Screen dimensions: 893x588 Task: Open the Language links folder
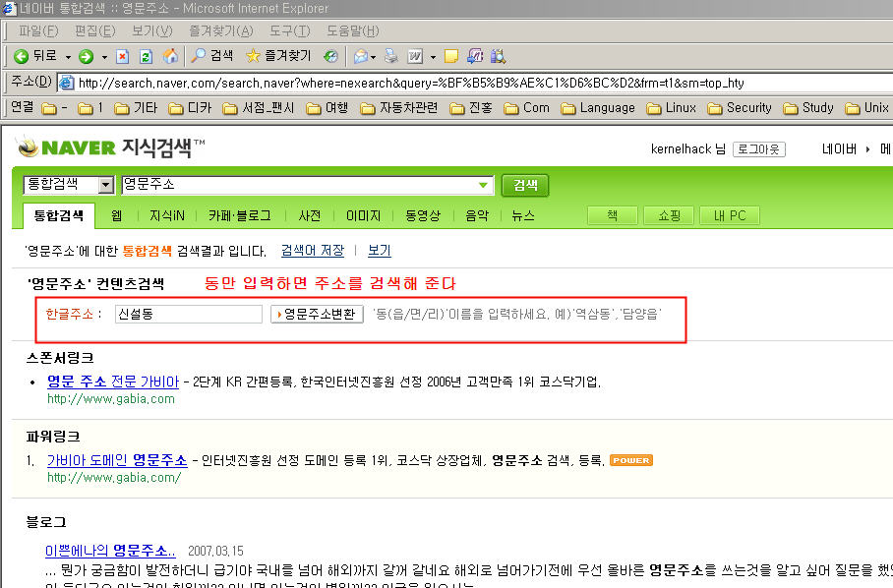coord(598,107)
